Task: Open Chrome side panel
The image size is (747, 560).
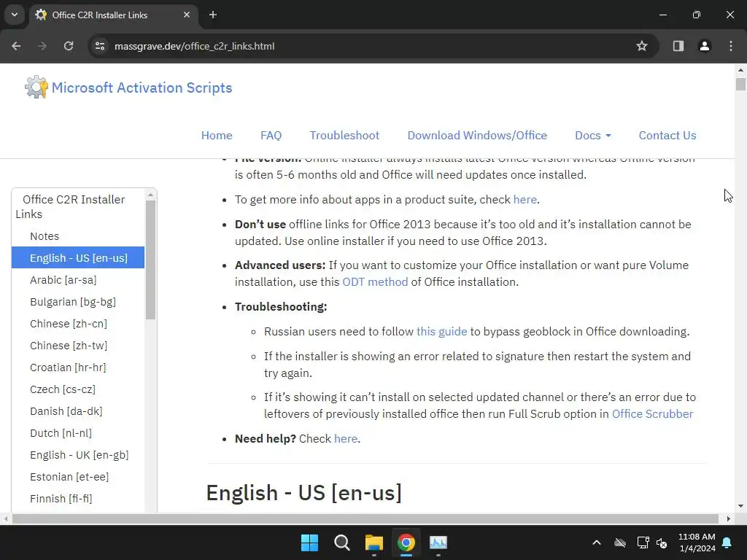Action: pos(678,46)
